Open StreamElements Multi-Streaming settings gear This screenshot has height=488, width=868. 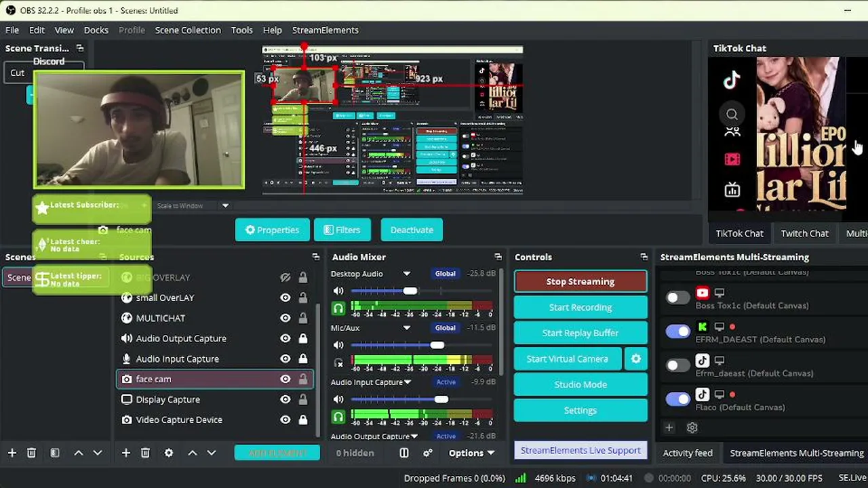point(692,428)
